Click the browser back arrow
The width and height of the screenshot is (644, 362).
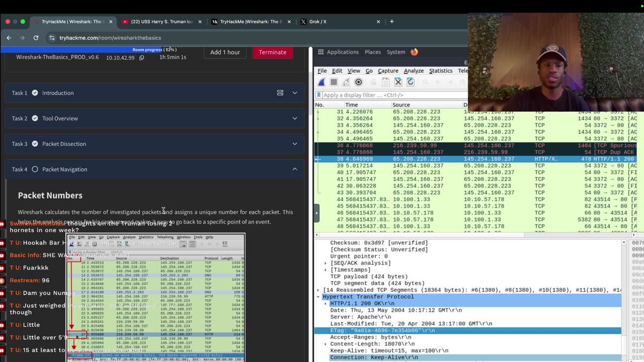[9, 38]
